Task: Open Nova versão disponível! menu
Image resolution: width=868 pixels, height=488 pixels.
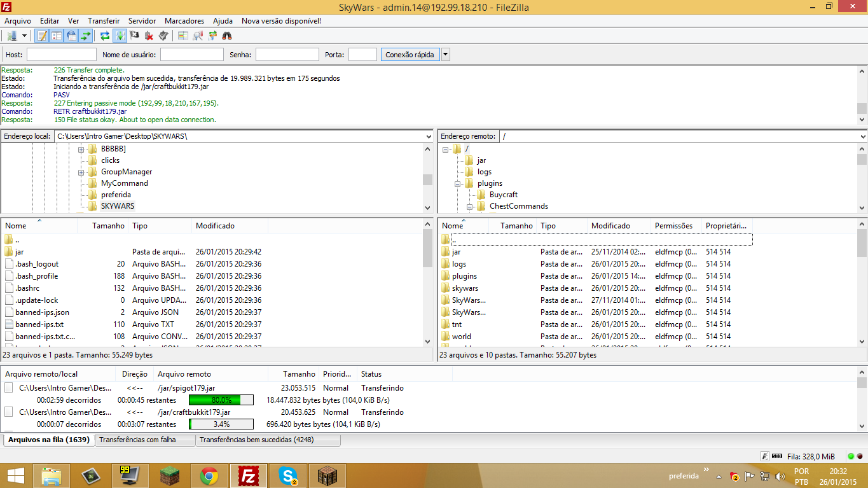Action: click(x=281, y=21)
